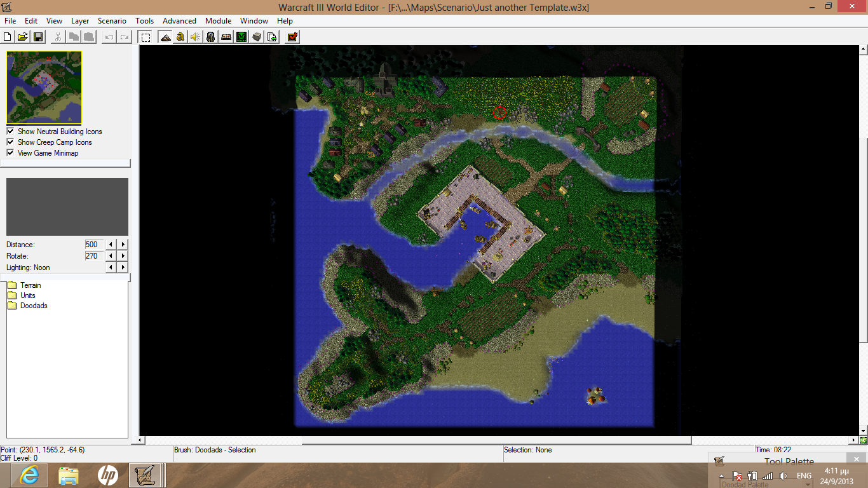Click the horizontal scrollbar thumb below the map
868x488 pixels.
[496, 440]
